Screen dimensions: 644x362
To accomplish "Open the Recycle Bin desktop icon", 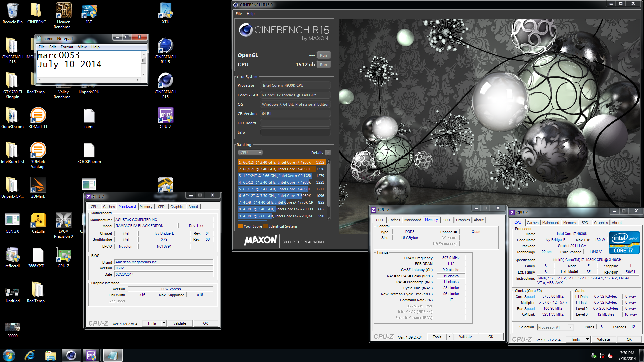I will [x=12, y=13].
